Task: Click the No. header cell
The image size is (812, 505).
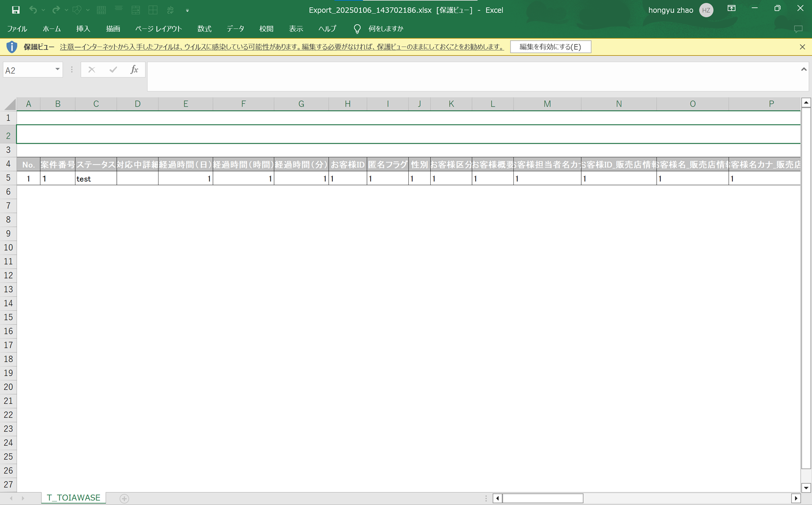Action: [28, 165]
